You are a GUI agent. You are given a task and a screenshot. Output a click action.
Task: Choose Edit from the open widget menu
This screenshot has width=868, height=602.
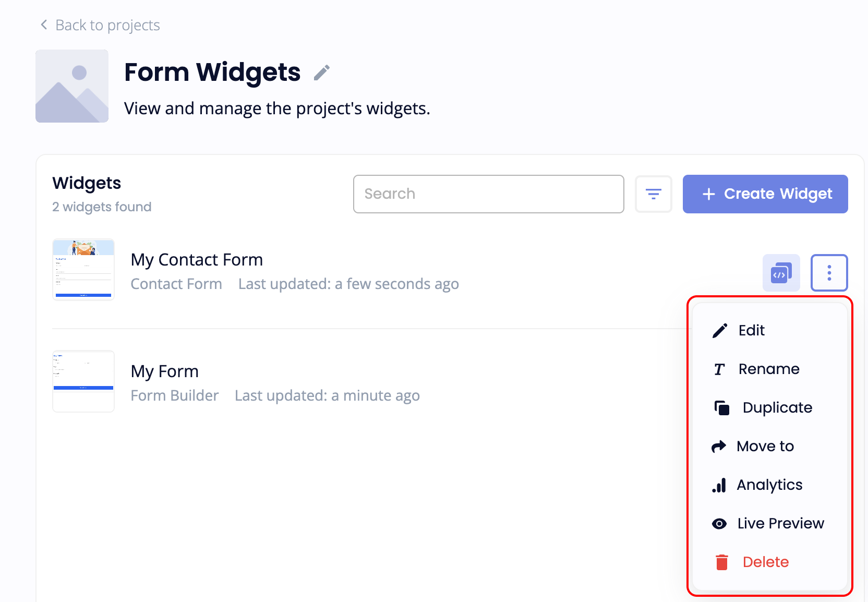click(751, 330)
